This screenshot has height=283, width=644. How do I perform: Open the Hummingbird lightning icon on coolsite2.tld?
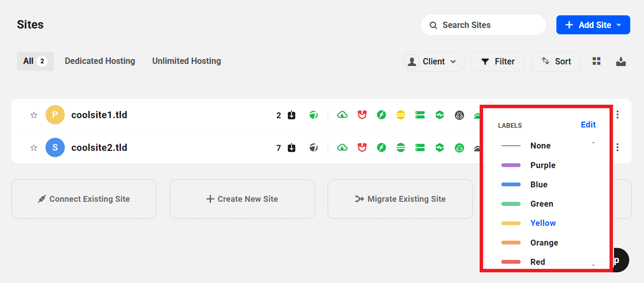tap(382, 147)
